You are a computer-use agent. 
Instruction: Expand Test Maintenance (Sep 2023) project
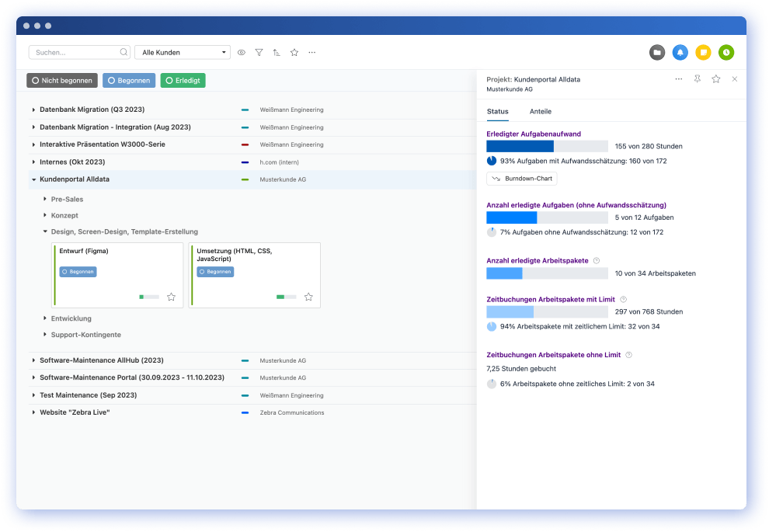tap(33, 395)
